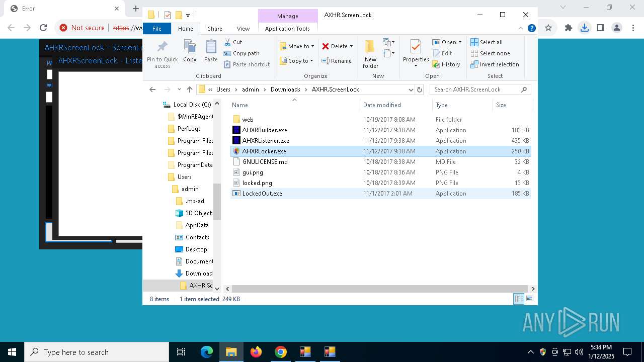Open Application Tools tab
This screenshot has width=644, height=362.
click(x=287, y=29)
